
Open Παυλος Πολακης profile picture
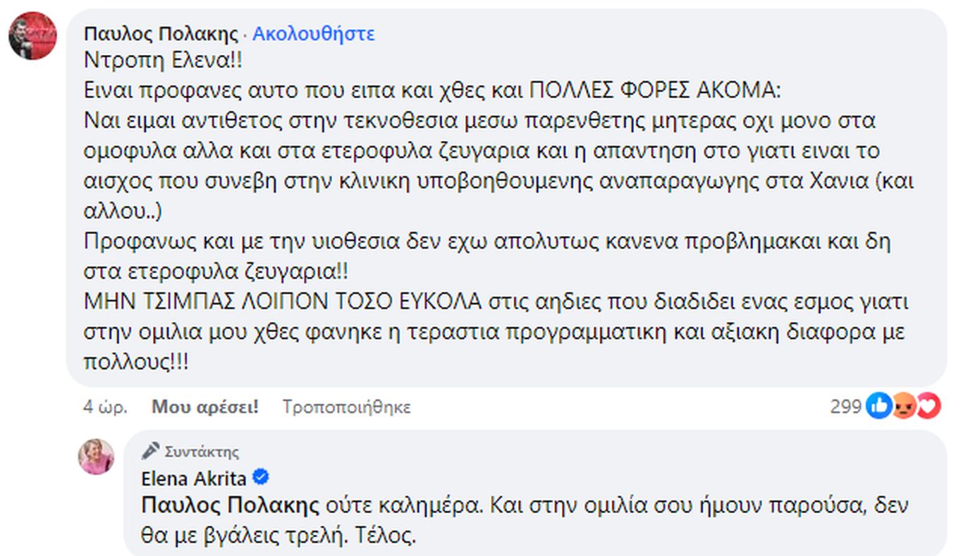(x=32, y=36)
